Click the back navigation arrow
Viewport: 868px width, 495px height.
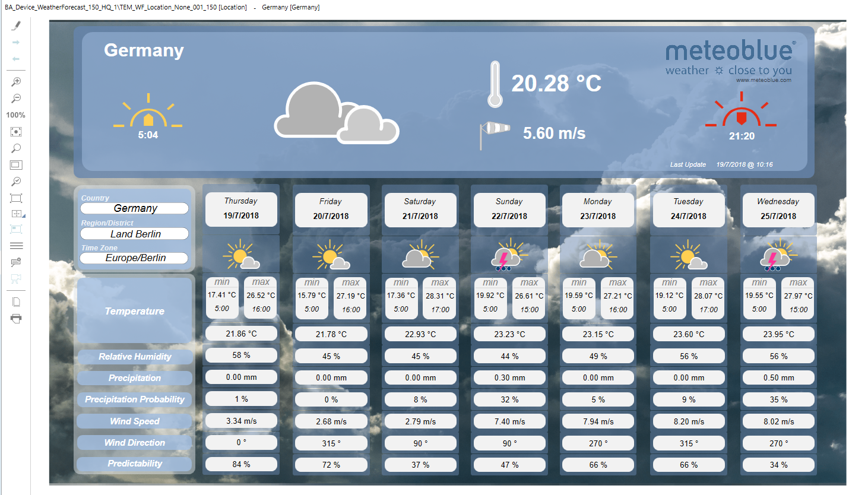pos(15,58)
